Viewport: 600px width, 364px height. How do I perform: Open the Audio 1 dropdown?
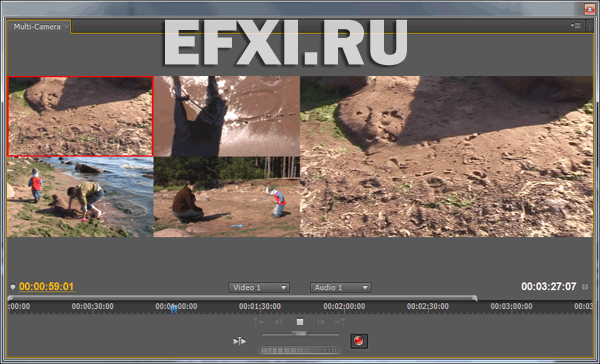(x=341, y=287)
